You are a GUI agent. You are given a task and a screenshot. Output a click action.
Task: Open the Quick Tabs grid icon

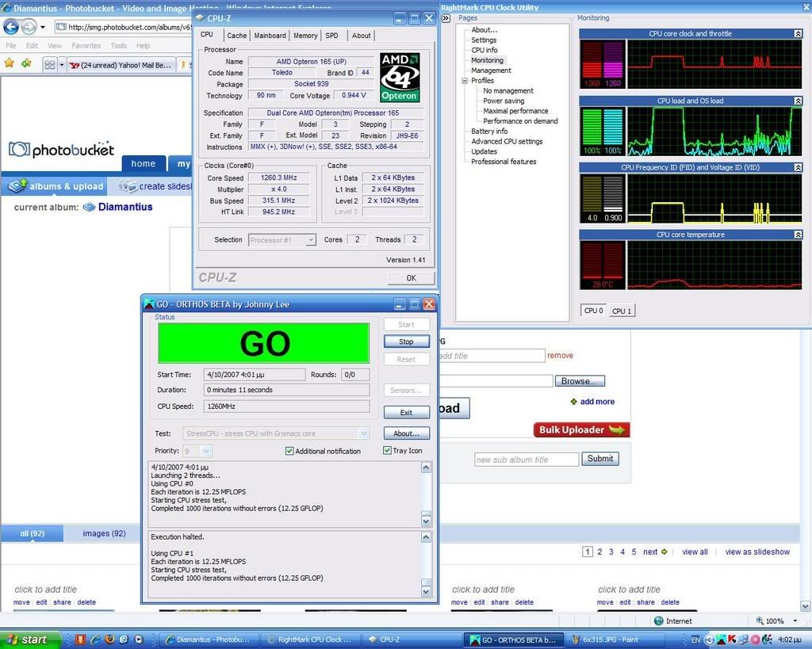50,65
